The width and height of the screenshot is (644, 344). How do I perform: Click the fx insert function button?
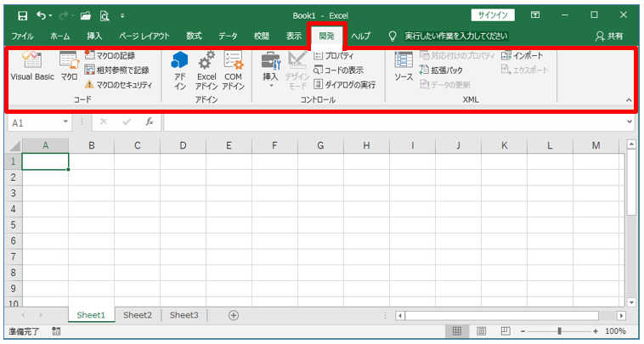150,121
